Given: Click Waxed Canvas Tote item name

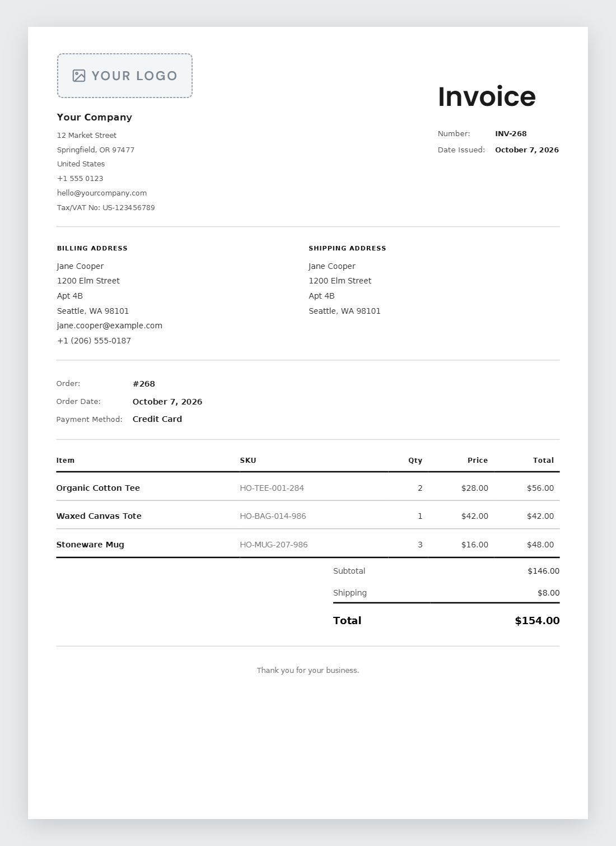Looking at the screenshot, I should pos(99,516).
